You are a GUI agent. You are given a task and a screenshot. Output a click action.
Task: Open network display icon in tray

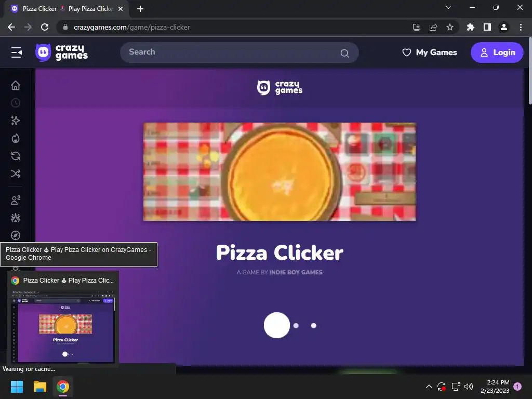(456, 387)
